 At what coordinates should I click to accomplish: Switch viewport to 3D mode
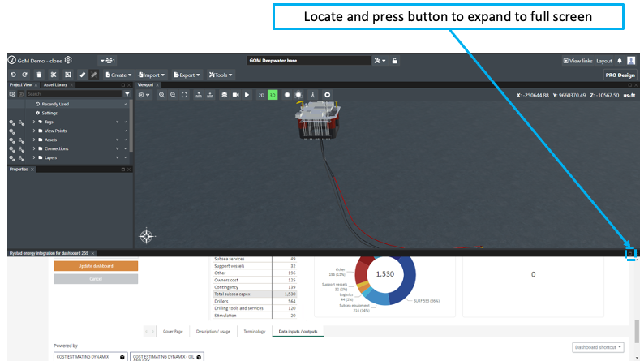click(x=273, y=95)
